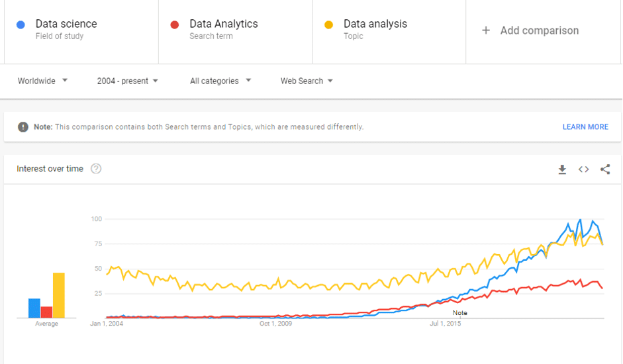Click the Note marker on the chart
The width and height of the screenshot is (623, 364).
(x=459, y=312)
